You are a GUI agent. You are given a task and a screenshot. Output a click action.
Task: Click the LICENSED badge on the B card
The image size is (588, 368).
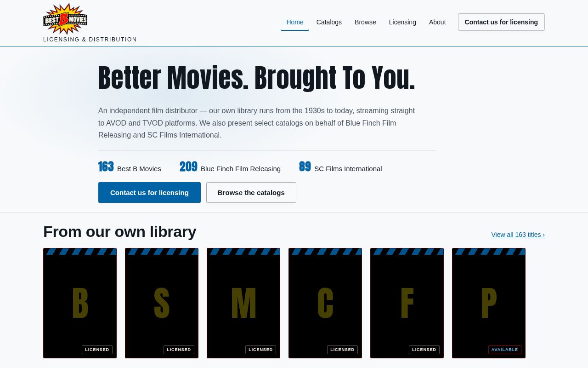(x=97, y=350)
